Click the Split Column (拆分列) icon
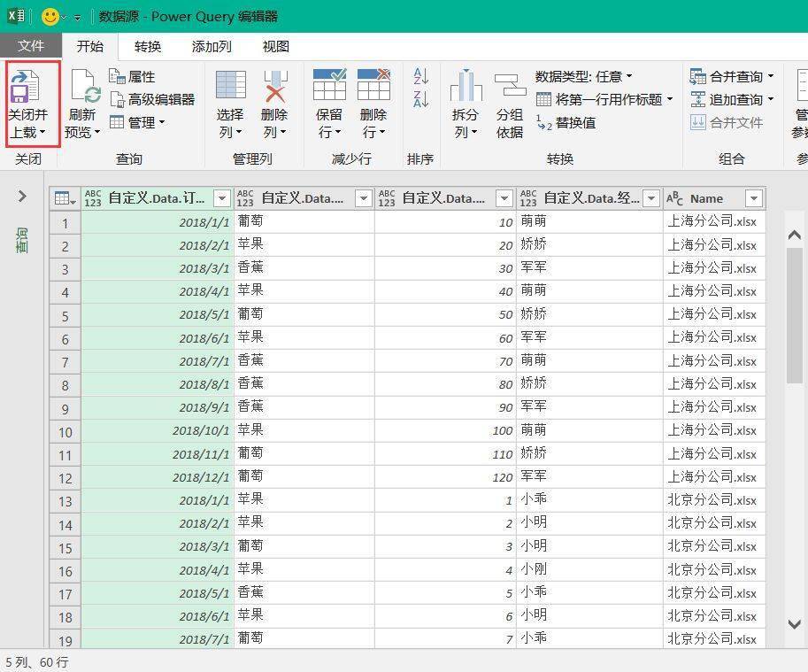The image size is (808, 672). pyautogui.click(x=466, y=86)
